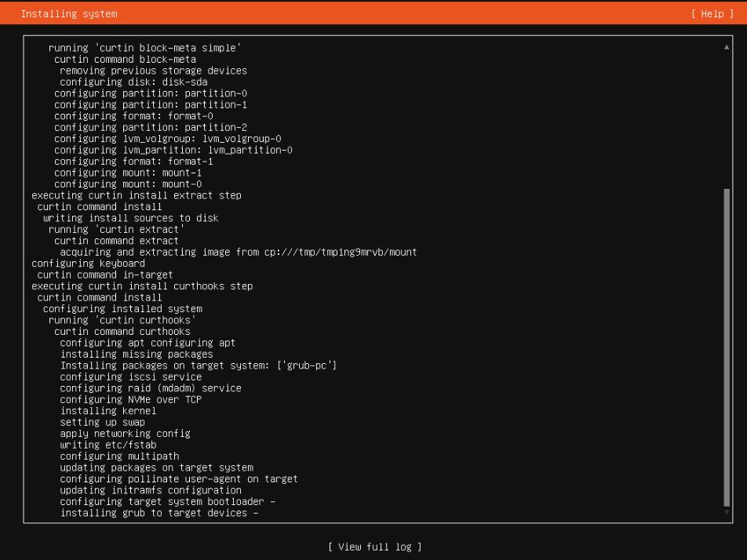This screenshot has height=560, width=747.
Task: Click the 'Installing system' header title
Action: click(x=69, y=14)
